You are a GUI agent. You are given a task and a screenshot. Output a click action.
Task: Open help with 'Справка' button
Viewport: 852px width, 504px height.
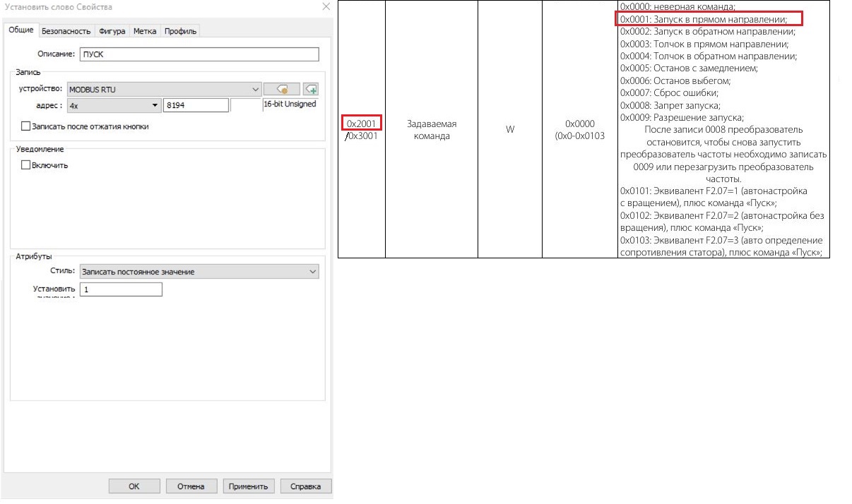tap(305, 486)
